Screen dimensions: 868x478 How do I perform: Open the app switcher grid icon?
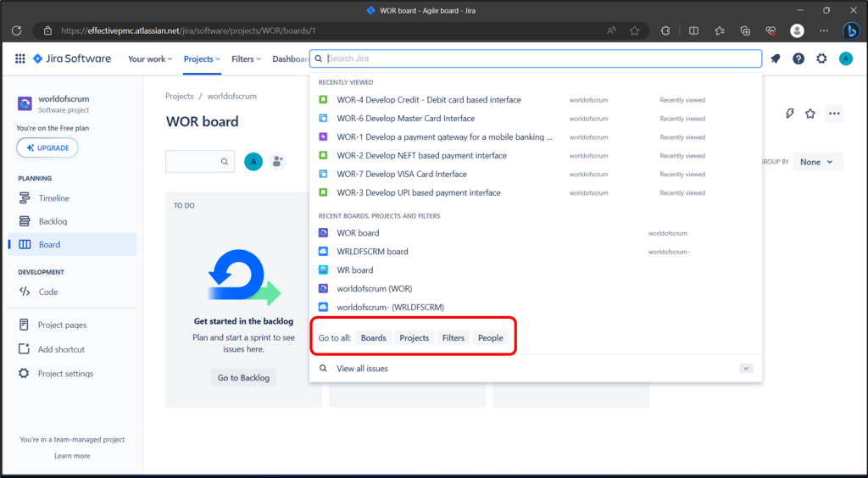20,58
